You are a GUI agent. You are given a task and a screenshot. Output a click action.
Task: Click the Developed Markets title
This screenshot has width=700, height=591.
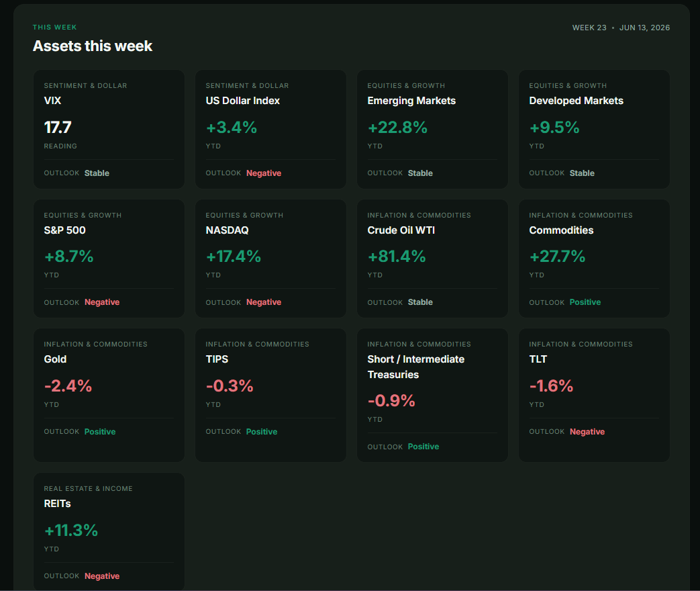coord(576,101)
